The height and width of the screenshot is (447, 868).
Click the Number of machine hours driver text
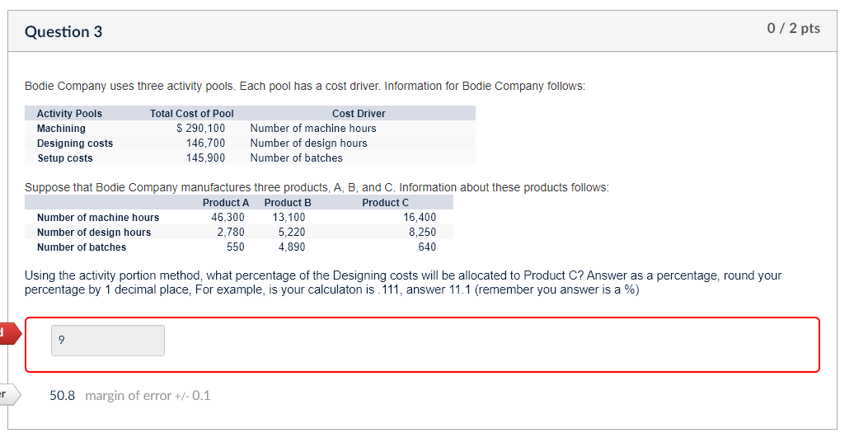(312, 129)
